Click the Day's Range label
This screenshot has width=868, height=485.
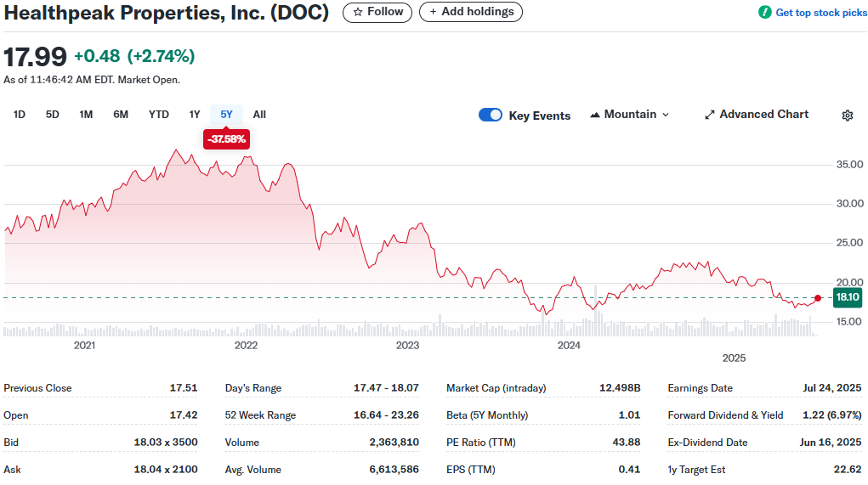coord(253,388)
